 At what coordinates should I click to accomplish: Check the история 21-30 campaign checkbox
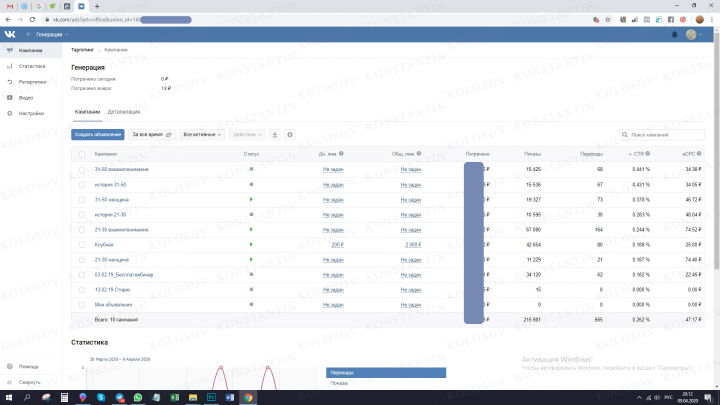coord(82,214)
